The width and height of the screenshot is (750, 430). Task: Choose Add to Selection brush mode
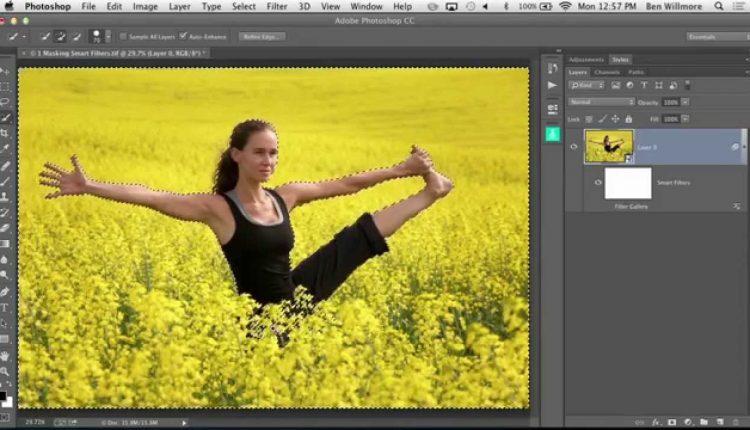click(x=61, y=36)
